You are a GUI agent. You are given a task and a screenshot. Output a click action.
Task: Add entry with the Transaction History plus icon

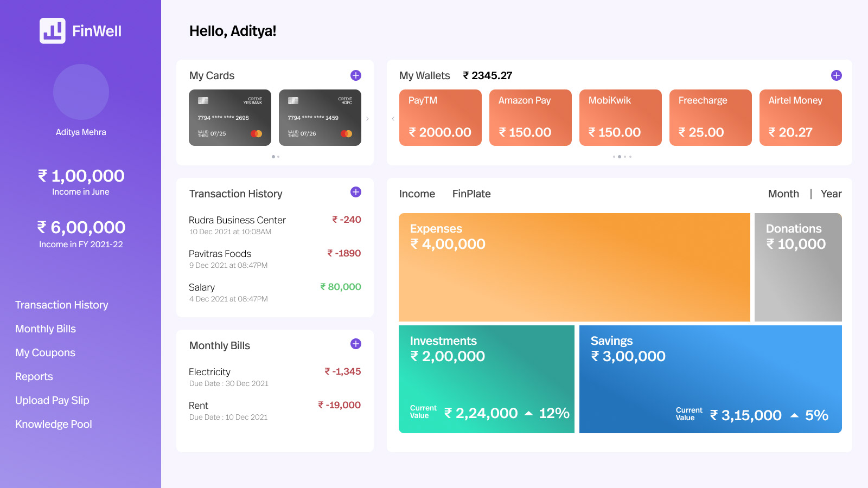tap(356, 192)
